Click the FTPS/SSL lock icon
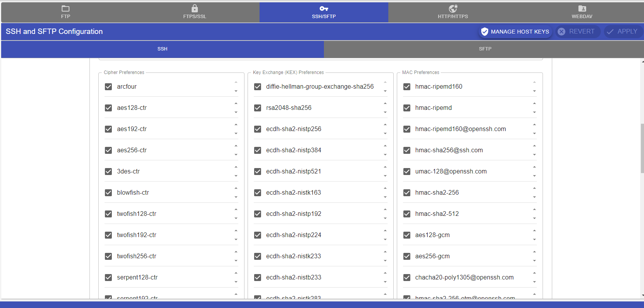This screenshot has width=644, height=308. pyautogui.click(x=195, y=8)
